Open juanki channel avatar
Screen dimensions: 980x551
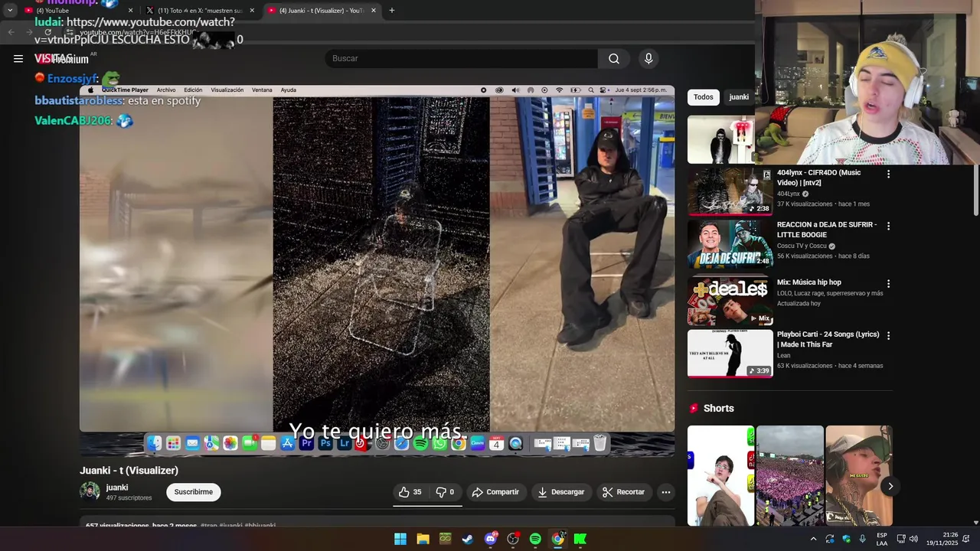click(x=90, y=492)
